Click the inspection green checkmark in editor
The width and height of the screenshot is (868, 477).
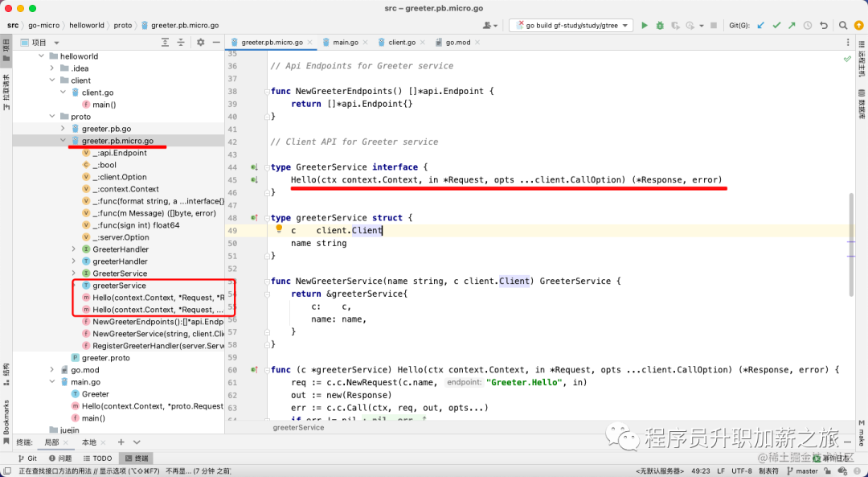pyautogui.click(x=847, y=59)
